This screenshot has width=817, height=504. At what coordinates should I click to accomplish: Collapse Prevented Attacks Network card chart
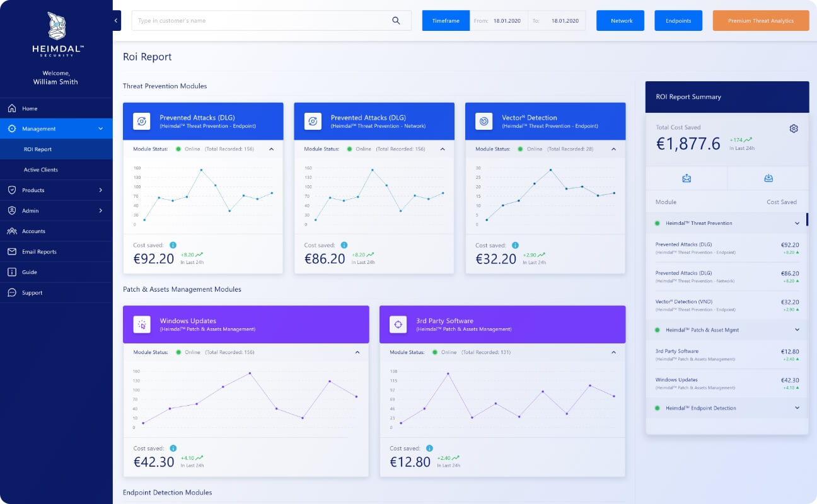click(x=443, y=149)
